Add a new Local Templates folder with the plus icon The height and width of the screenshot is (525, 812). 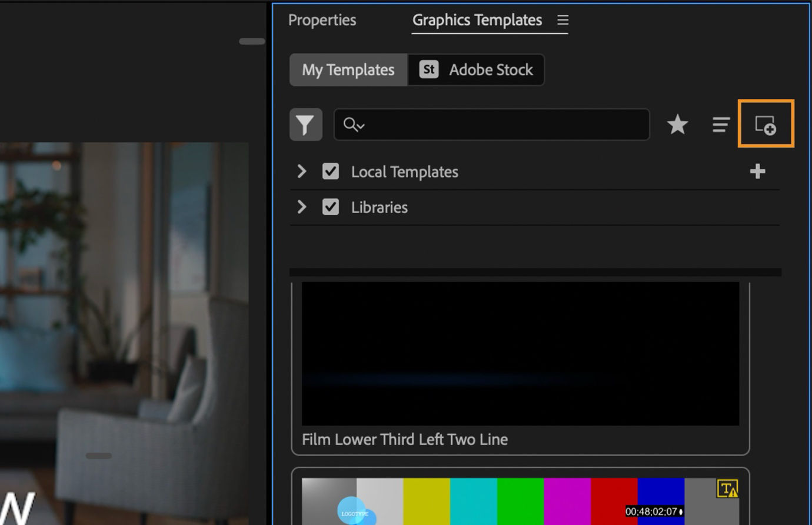(x=758, y=171)
